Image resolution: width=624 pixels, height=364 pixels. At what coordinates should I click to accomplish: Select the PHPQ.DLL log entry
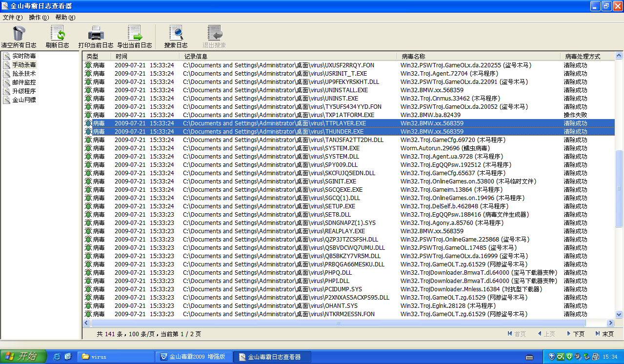tap(349, 273)
